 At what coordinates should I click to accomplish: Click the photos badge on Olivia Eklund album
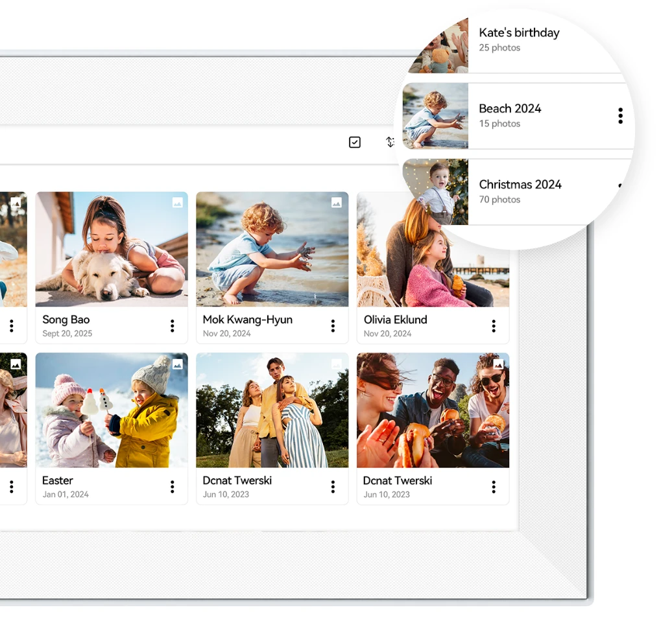(x=497, y=202)
